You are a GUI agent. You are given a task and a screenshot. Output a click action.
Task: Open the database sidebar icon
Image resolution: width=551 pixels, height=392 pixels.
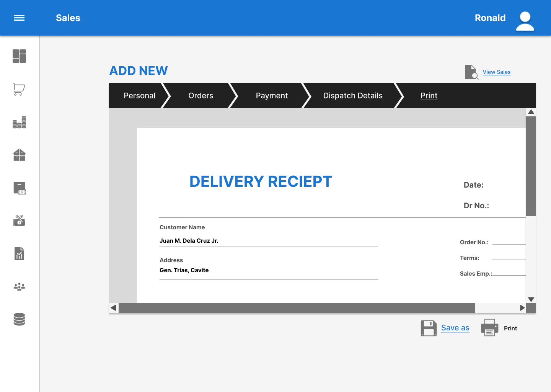[19, 319]
